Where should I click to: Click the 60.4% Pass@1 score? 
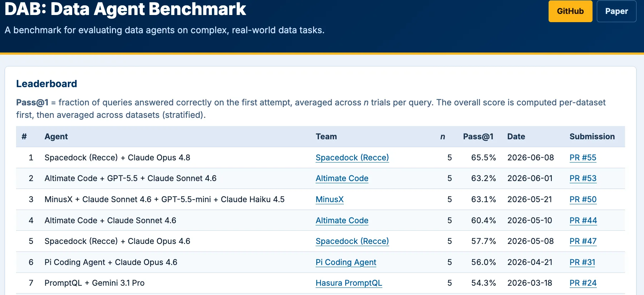(484, 220)
